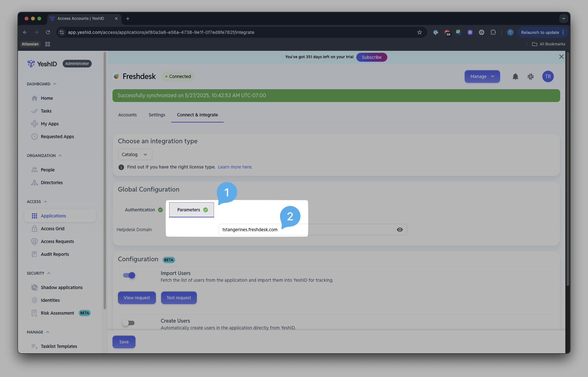Select Connect & Integrate tab
588x377 pixels.
(197, 115)
